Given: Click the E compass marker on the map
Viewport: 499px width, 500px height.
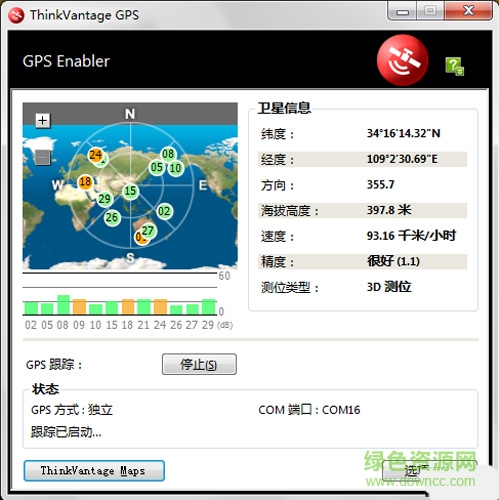Looking at the screenshot, I should 203,185.
